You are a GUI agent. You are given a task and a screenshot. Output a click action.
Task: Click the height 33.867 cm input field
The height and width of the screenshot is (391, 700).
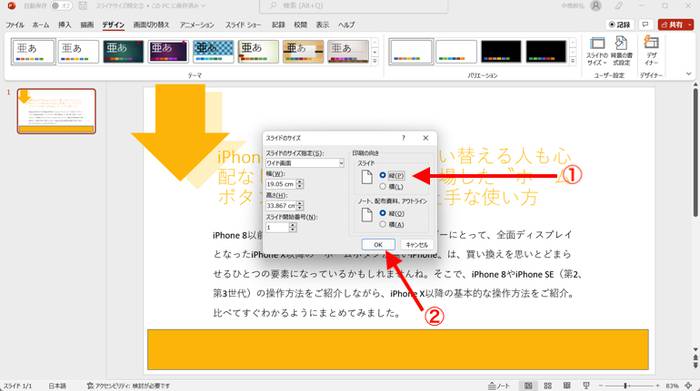(x=281, y=205)
